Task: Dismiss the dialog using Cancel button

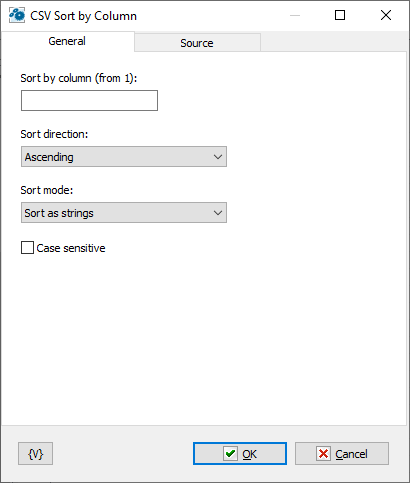Action: 342,454
